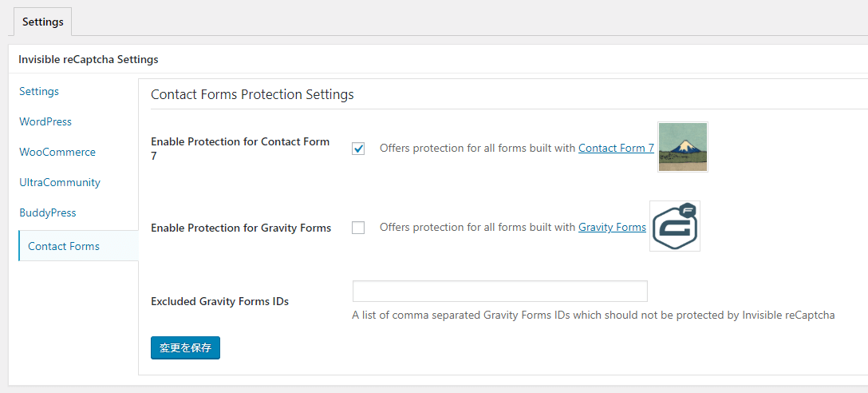Disable Contact Form 7 protection checkbox

pos(358,149)
